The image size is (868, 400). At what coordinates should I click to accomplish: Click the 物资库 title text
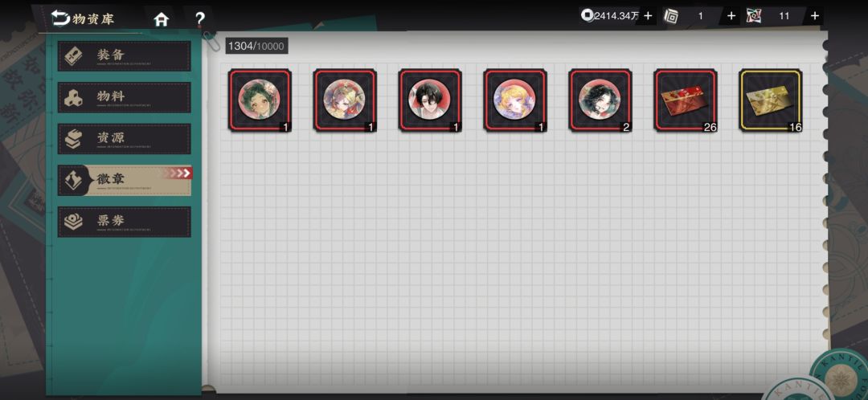[93, 19]
